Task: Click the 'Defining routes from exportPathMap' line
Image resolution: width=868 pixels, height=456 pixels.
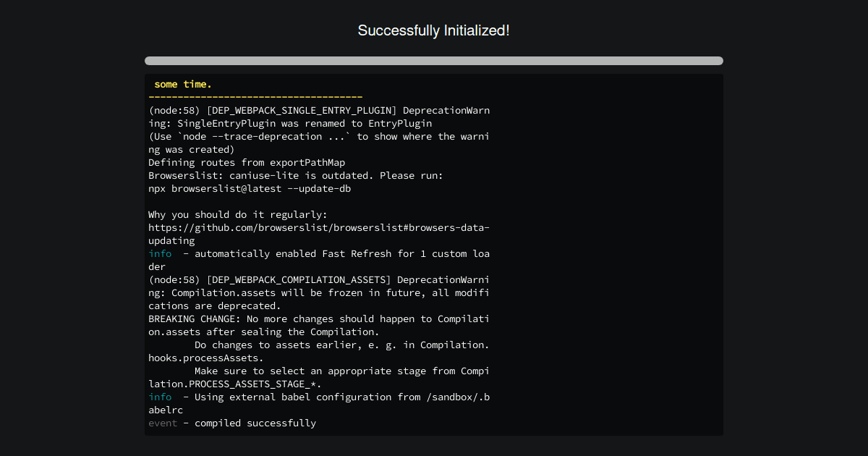Action: (246, 162)
